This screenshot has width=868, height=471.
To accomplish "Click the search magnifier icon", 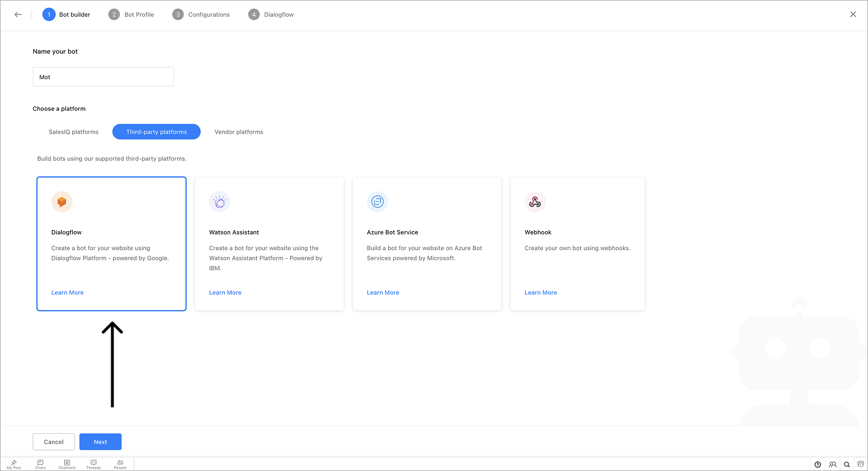I will pyautogui.click(x=847, y=465).
